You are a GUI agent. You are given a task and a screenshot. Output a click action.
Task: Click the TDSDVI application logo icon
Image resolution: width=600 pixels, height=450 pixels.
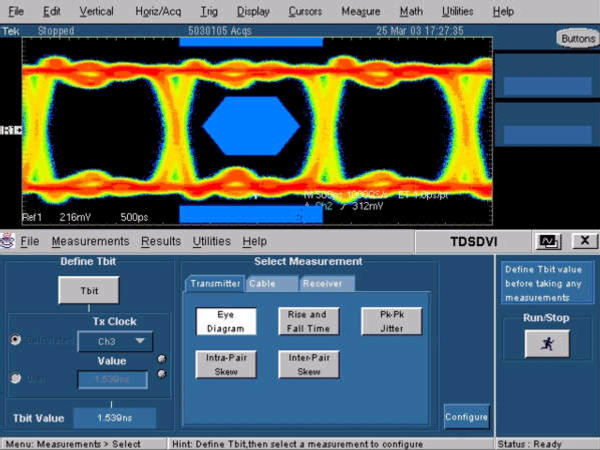pos(8,241)
